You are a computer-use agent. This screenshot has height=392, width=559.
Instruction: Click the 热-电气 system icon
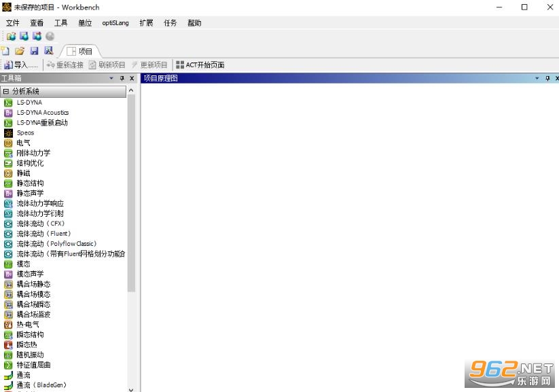pyautogui.click(x=8, y=325)
